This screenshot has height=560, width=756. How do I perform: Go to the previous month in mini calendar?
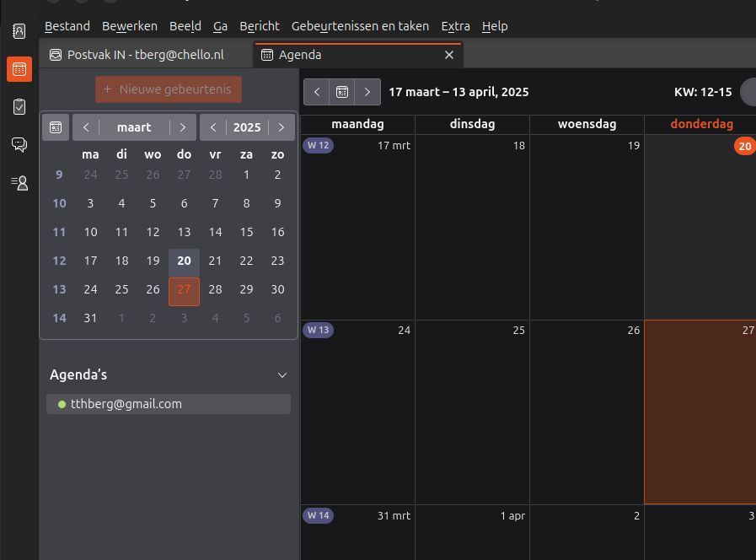(86, 127)
